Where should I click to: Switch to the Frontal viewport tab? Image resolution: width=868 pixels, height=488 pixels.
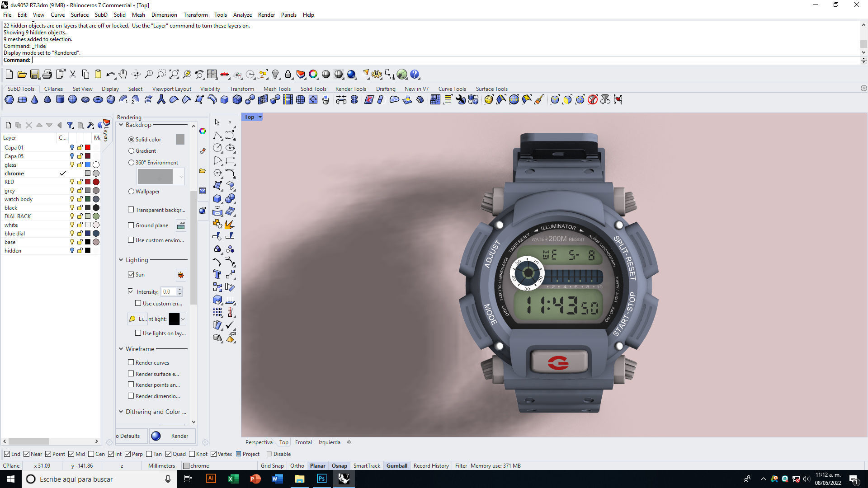coord(303,442)
